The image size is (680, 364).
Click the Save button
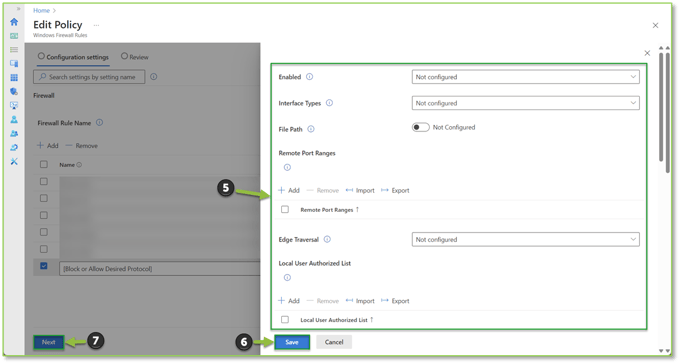292,342
